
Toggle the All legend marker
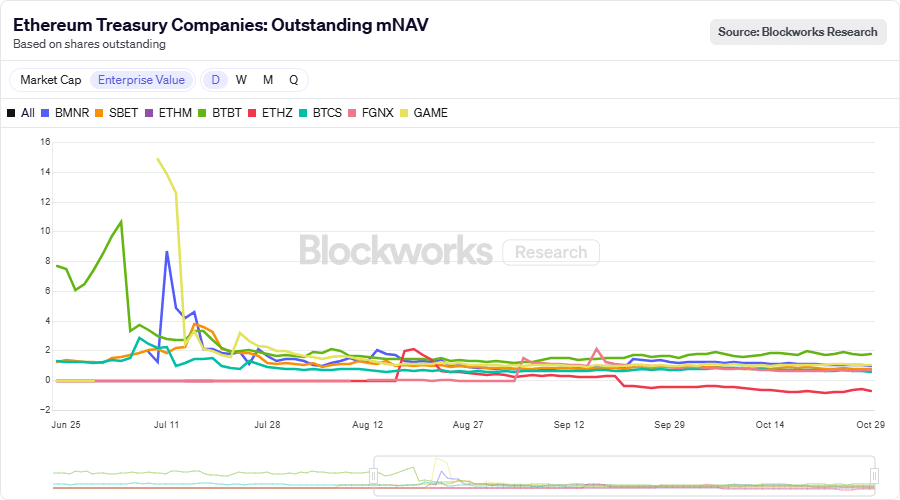pyautogui.click(x=11, y=113)
